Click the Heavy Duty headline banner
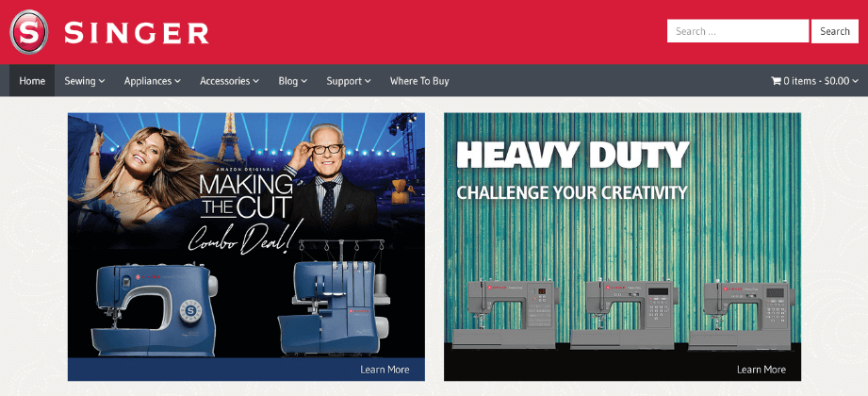The height and width of the screenshot is (396, 868). [x=573, y=155]
